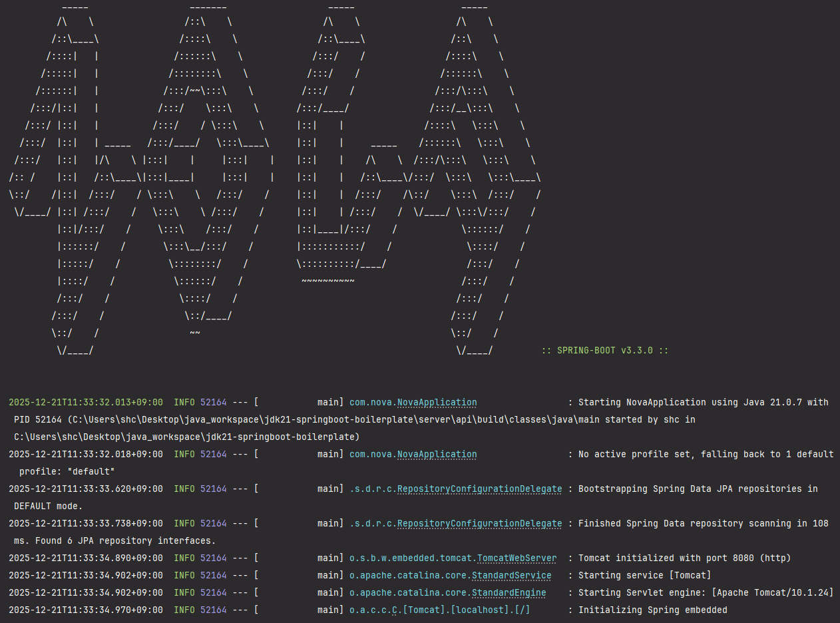This screenshot has width=840, height=623.
Task: Select the orange "default" profile string
Action: [91, 472]
